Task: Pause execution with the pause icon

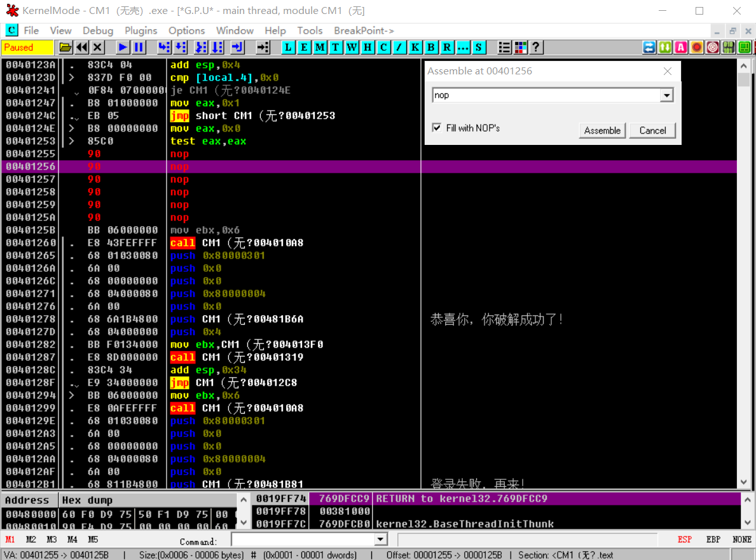Action: coord(139,47)
